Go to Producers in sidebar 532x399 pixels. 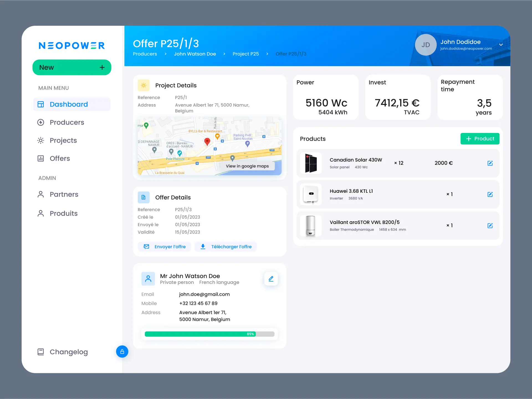(x=67, y=122)
